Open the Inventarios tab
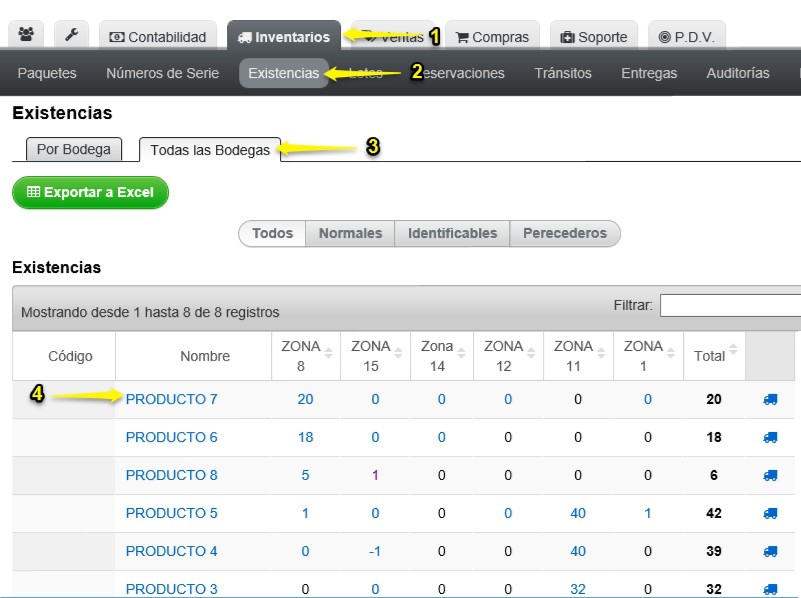This screenshot has width=801, height=598. click(284, 36)
